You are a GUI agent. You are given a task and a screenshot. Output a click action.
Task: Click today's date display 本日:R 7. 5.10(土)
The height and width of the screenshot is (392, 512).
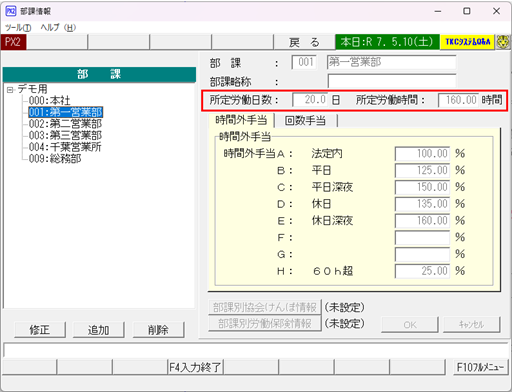click(x=387, y=42)
